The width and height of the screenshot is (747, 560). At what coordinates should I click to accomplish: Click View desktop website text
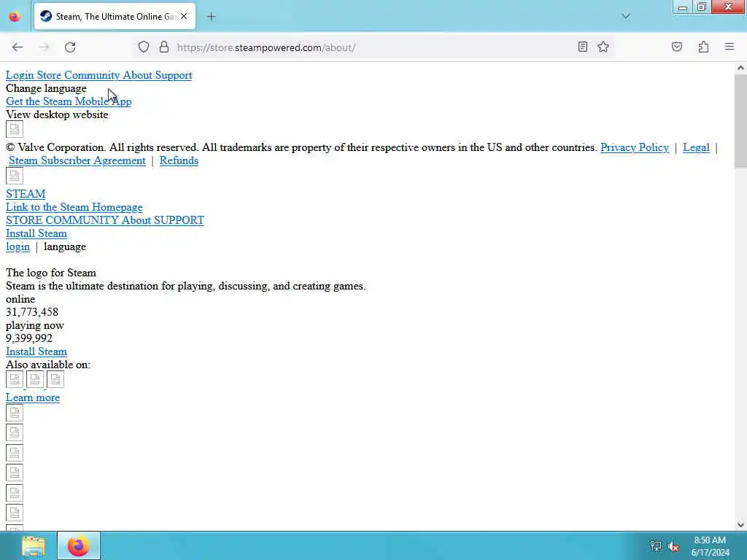[x=57, y=114]
